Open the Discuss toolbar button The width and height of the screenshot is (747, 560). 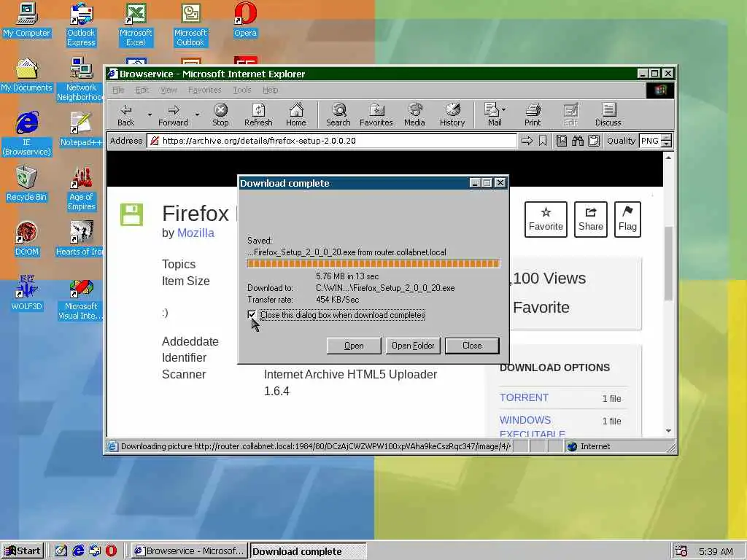608,114
